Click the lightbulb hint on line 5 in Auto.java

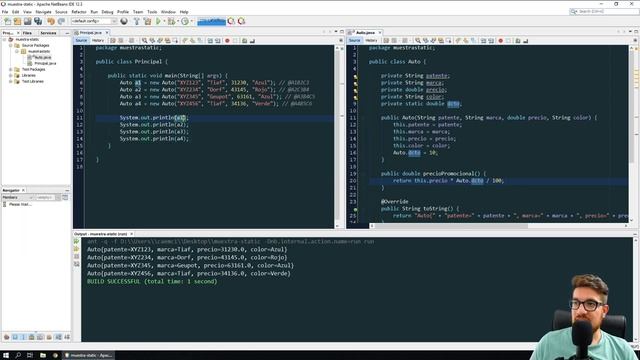click(356, 76)
